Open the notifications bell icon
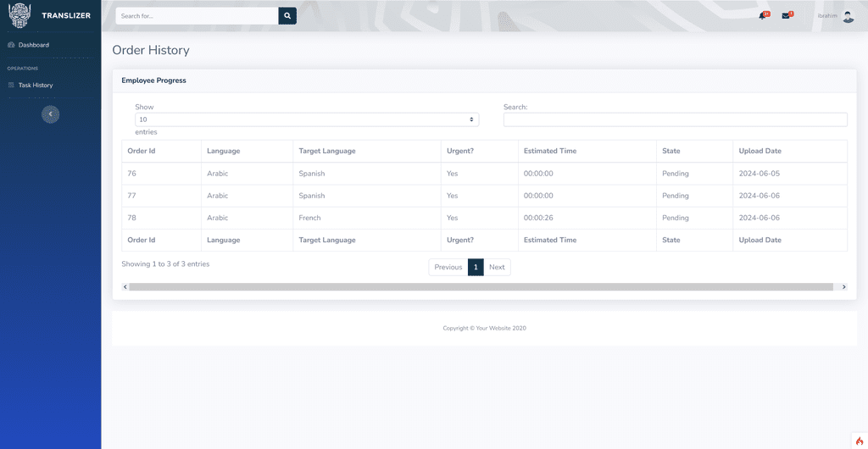This screenshot has height=449, width=868. pos(763,15)
